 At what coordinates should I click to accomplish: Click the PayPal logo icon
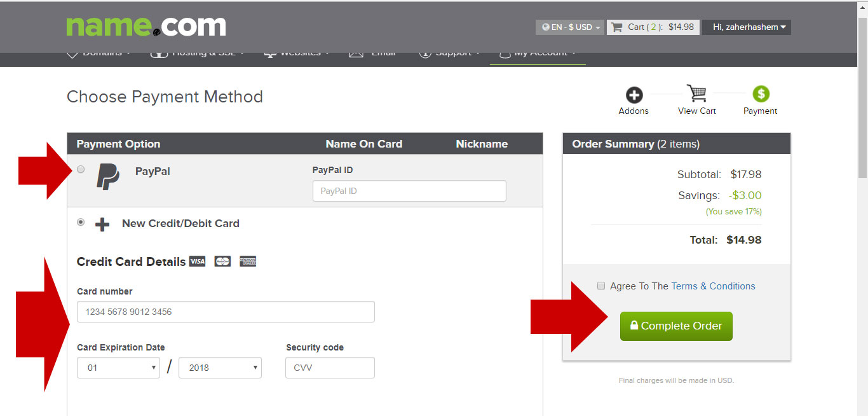(x=107, y=176)
